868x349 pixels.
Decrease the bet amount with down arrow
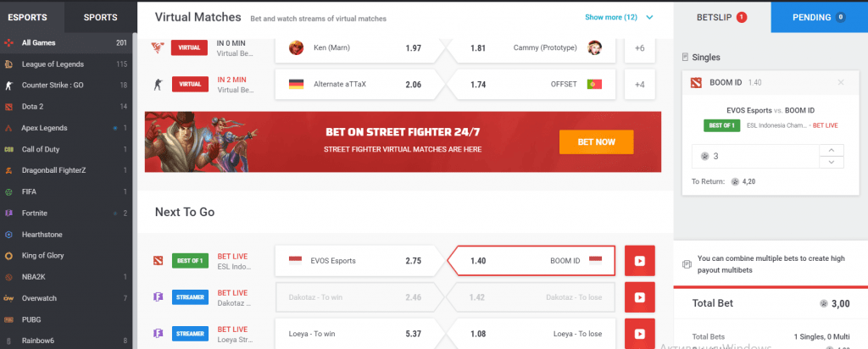[832, 162]
